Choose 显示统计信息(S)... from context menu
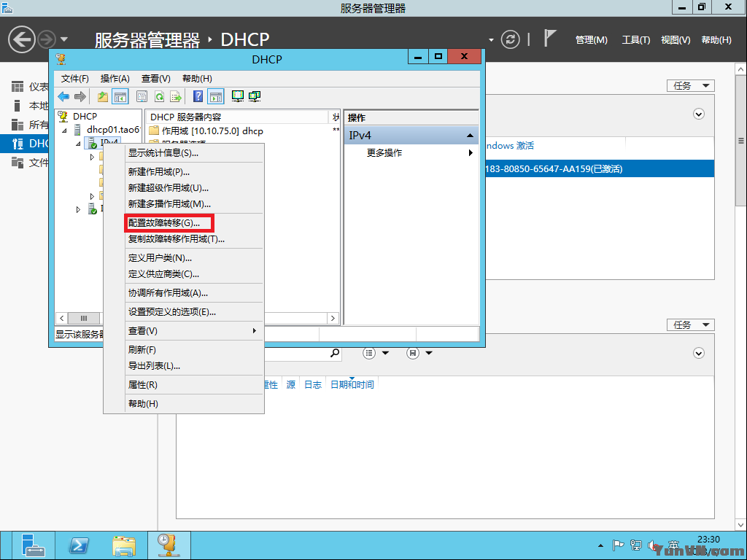 [184, 153]
